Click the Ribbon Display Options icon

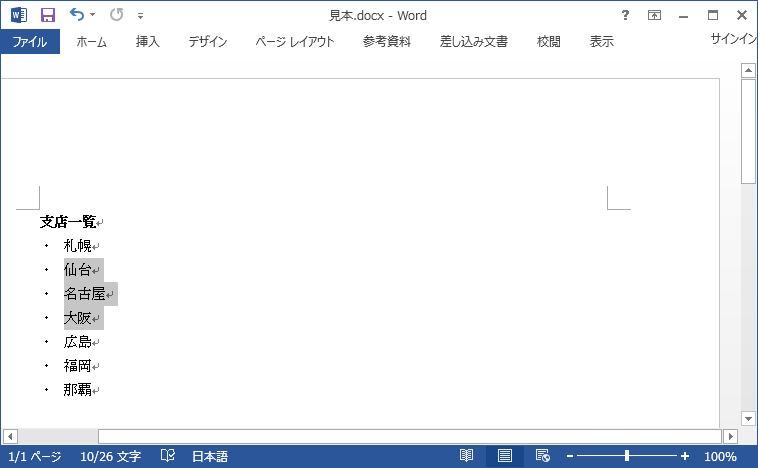tap(654, 15)
